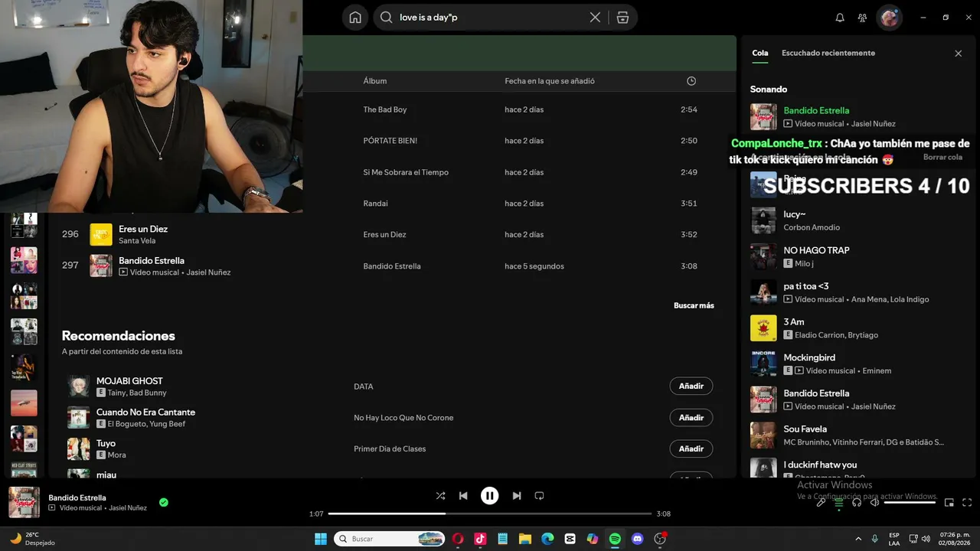The image size is (980, 551).
Task: Toggle shuffle playback
Action: point(440,496)
